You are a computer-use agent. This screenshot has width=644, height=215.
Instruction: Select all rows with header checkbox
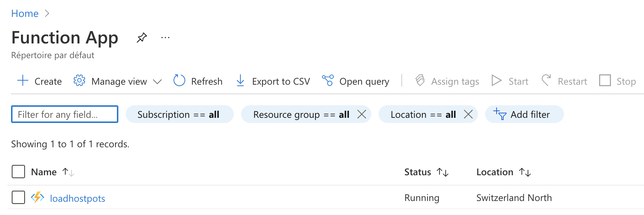(18, 172)
